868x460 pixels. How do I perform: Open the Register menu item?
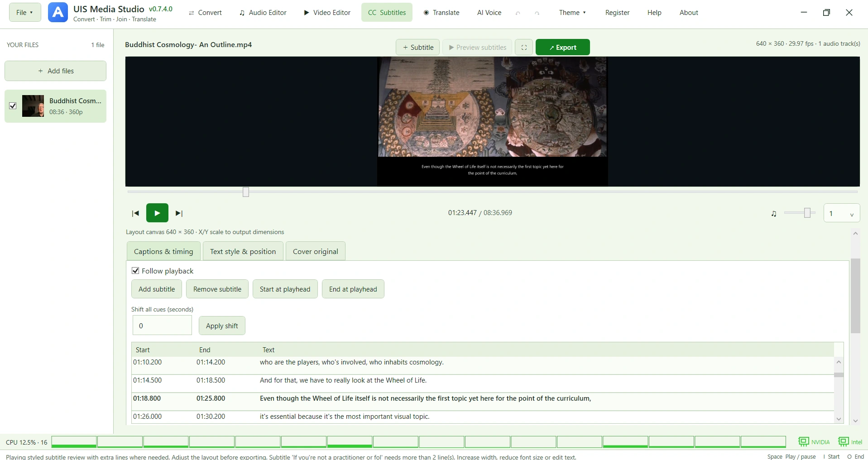[617, 13]
